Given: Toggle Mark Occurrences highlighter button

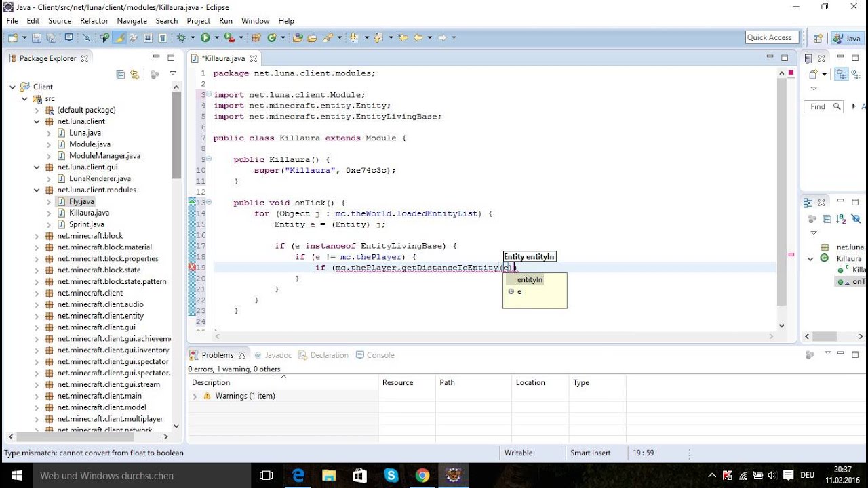Looking at the screenshot, I should (x=119, y=38).
